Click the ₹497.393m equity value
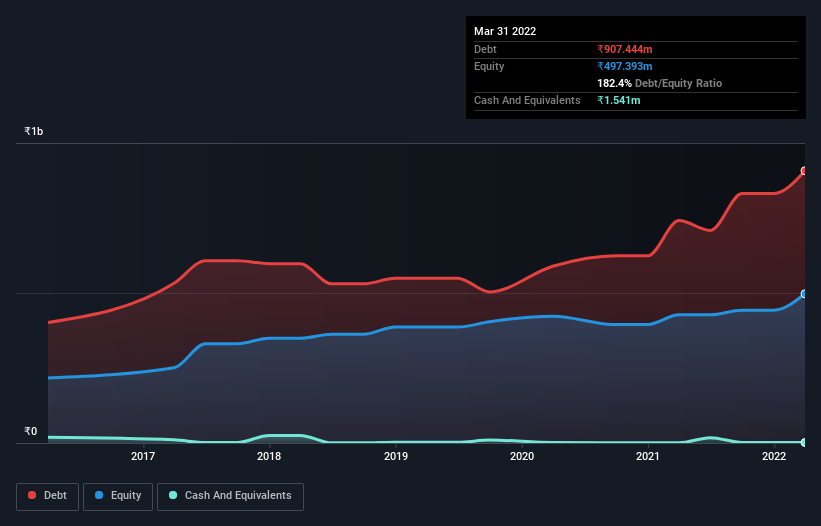 click(625, 66)
